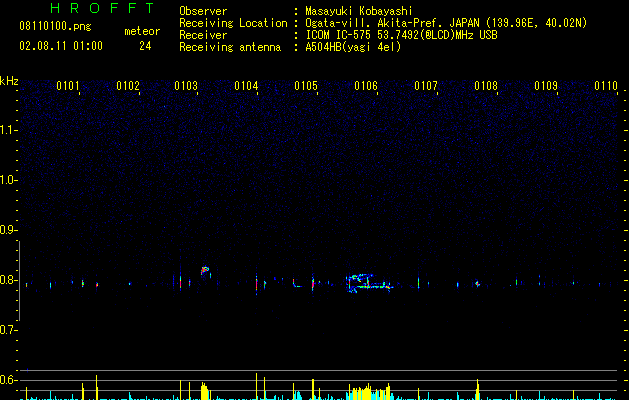The height and width of the screenshot is (400, 629).
Task: Click the 0.6 kHz axis label
Action: pos(8,380)
